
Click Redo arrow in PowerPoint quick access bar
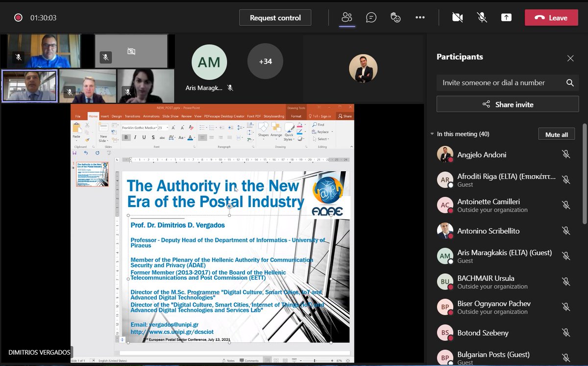pyautogui.click(x=97, y=153)
